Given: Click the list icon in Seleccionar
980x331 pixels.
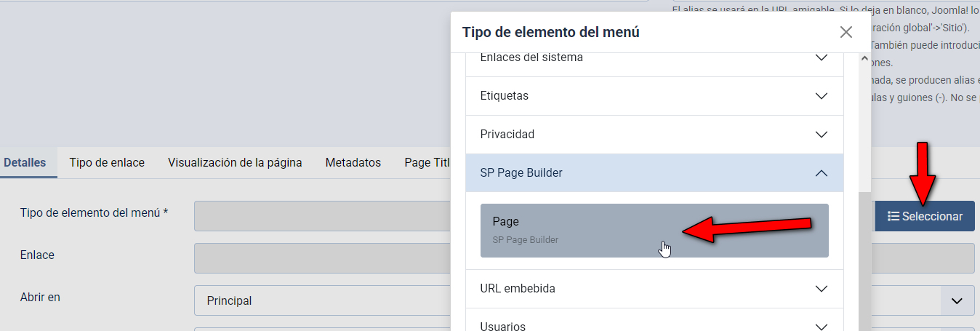Looking at the screenshot, I should 893,217.
